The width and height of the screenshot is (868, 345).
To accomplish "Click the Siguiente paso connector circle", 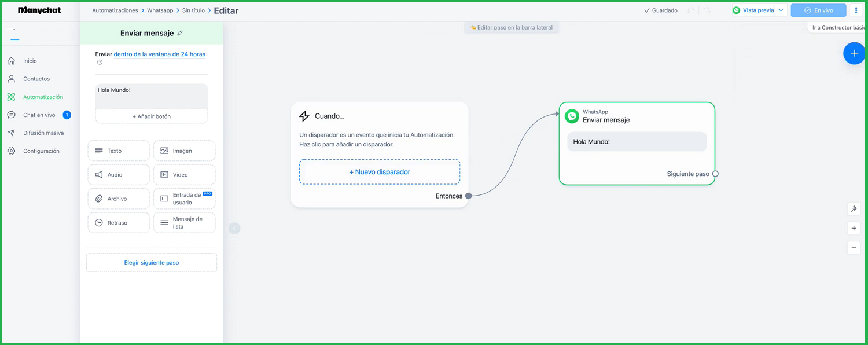I will point(715,174).
